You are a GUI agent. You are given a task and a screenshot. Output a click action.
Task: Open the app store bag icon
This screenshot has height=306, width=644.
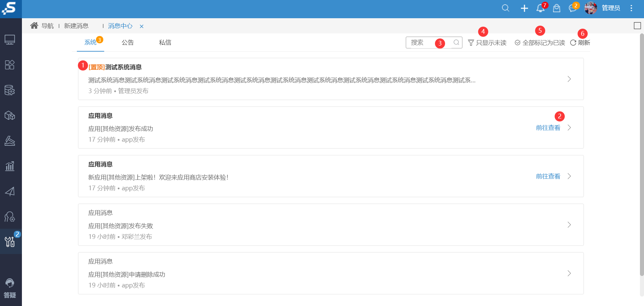557,8
